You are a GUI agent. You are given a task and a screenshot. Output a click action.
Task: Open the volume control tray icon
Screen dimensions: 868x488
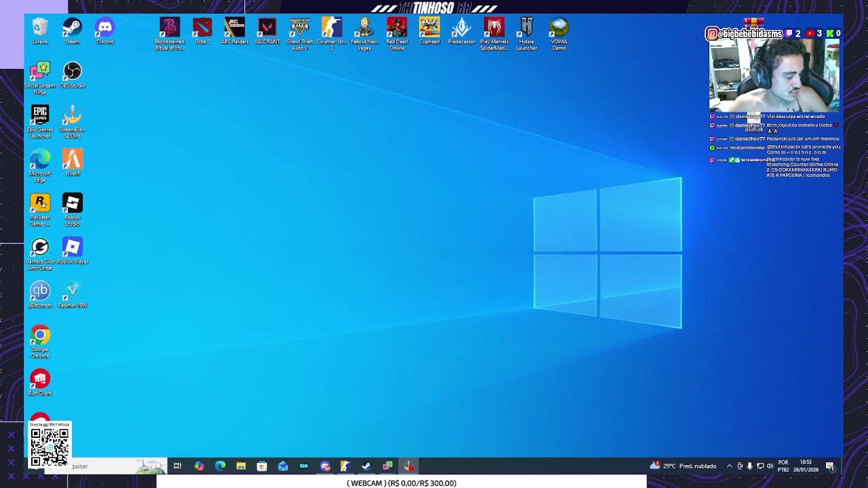(770, 466)
